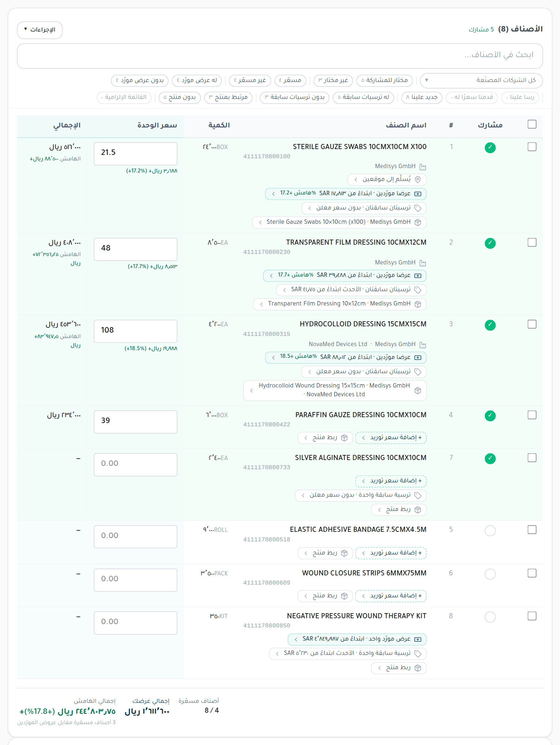Image resolution: width=560 pixels, height=745 pixels.
Task: Expand previous awards chip starting from SAR ٤١٫٧٥
Action: tap(351, 290)
